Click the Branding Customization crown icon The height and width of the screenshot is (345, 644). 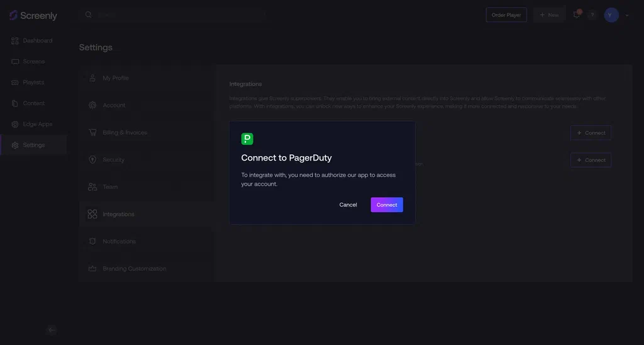pyautogui.click(x=92, y=269)
